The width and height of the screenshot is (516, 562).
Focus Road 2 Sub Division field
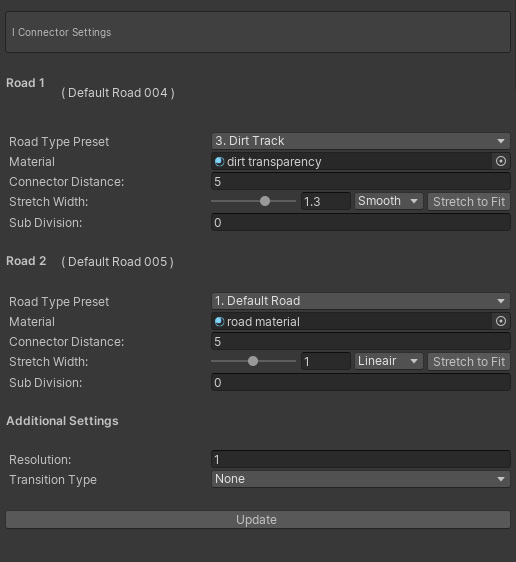click(x=360, y=382)
